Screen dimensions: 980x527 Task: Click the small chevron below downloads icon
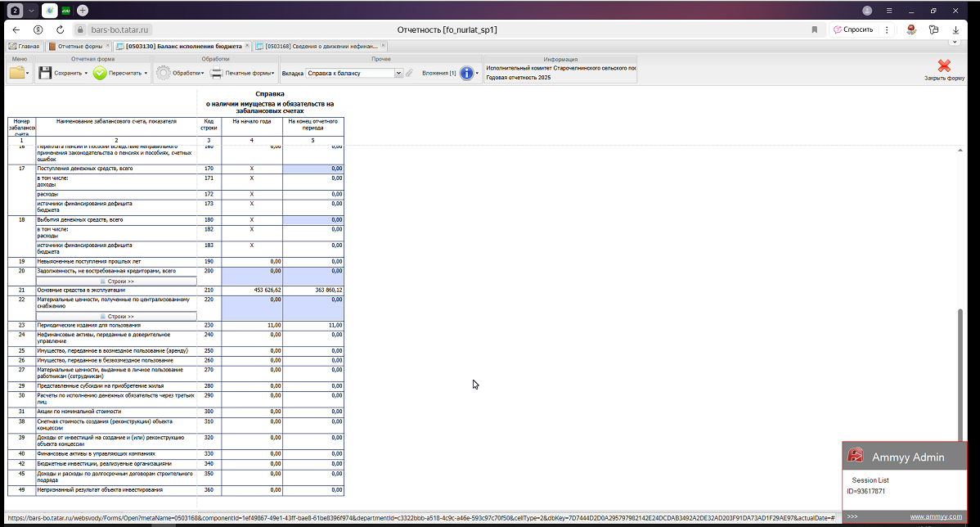(x=955, y=42)
